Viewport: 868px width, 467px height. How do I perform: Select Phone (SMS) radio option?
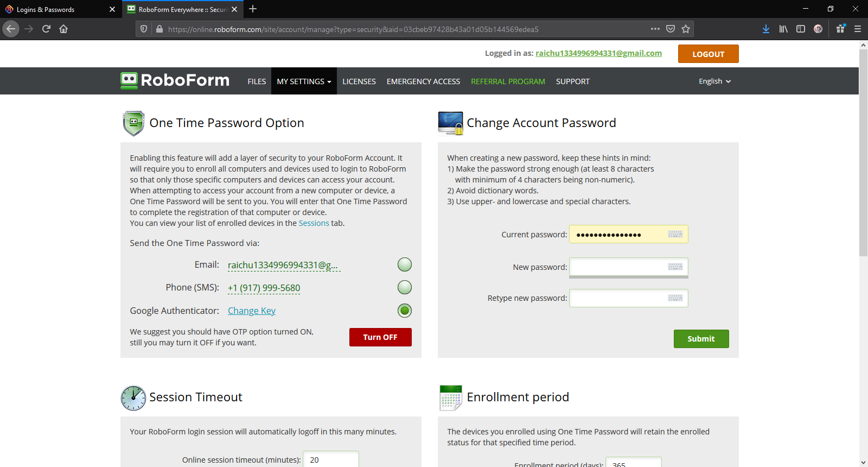[405, 287]
